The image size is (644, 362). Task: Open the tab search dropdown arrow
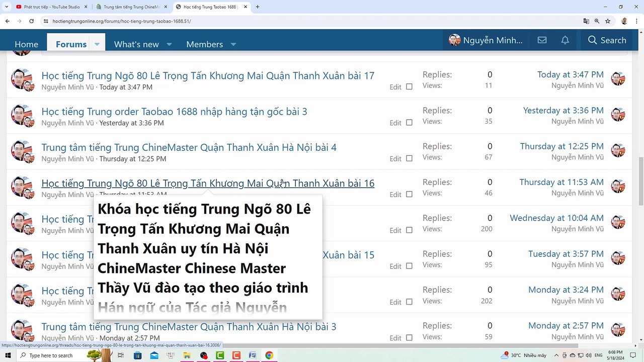pos(7,7)
